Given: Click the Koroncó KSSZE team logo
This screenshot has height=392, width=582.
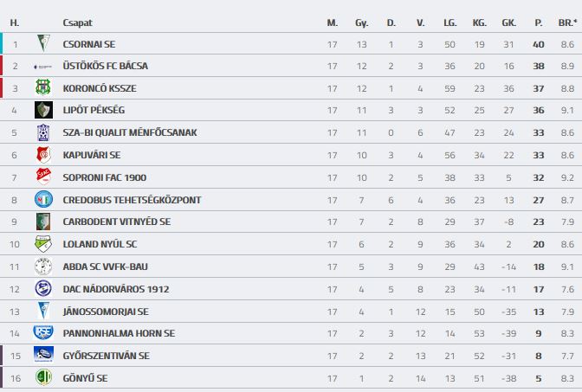Looking at the screenshot, I should coord(42,87).
